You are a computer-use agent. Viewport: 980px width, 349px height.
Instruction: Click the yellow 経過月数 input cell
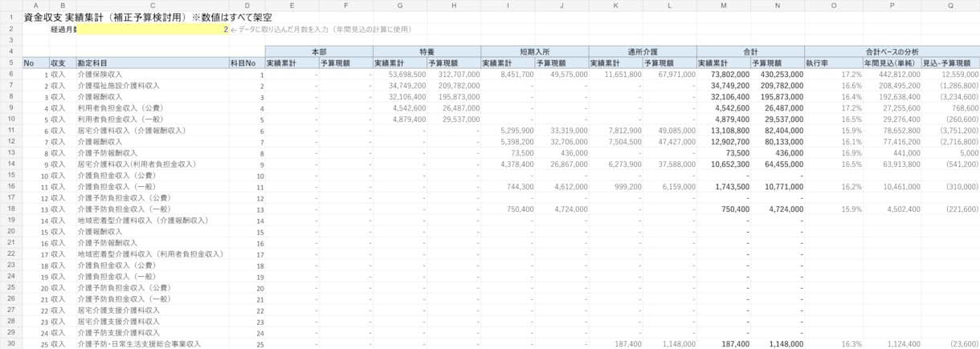coord(153,29)
